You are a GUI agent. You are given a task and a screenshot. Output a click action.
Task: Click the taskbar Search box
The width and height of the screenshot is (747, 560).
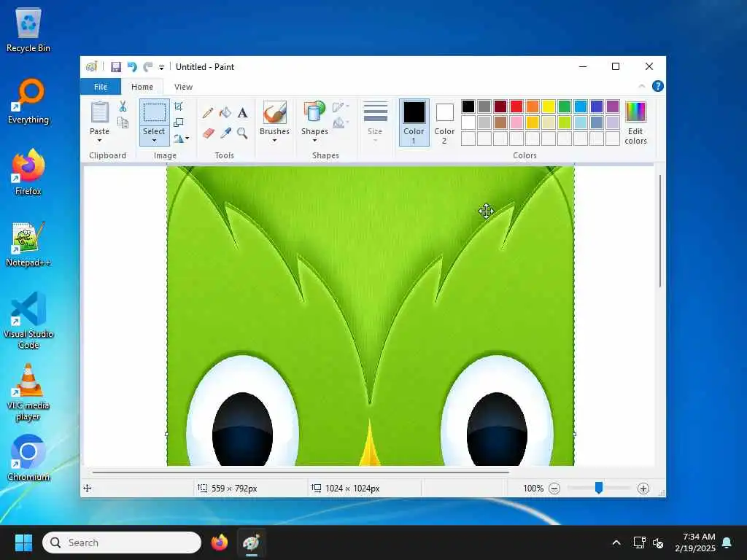[122, 542]
